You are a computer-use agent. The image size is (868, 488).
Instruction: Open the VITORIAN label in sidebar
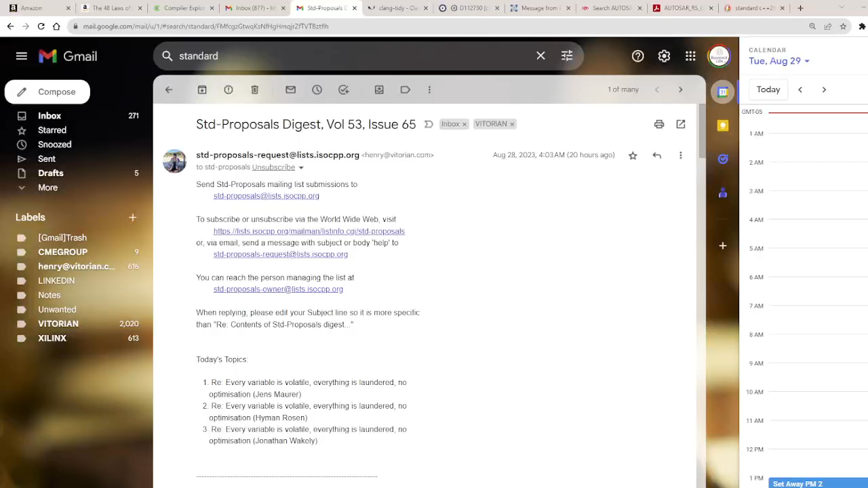pyautogui.click(x=58, y=324)
